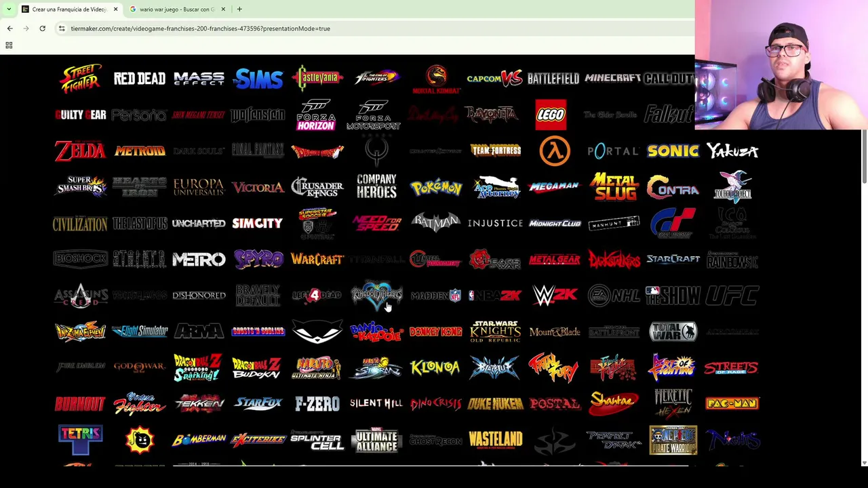This screenshot has height=488, width=868.
Task: Choose the Mass Effect logo
Action: pos(199,79)
